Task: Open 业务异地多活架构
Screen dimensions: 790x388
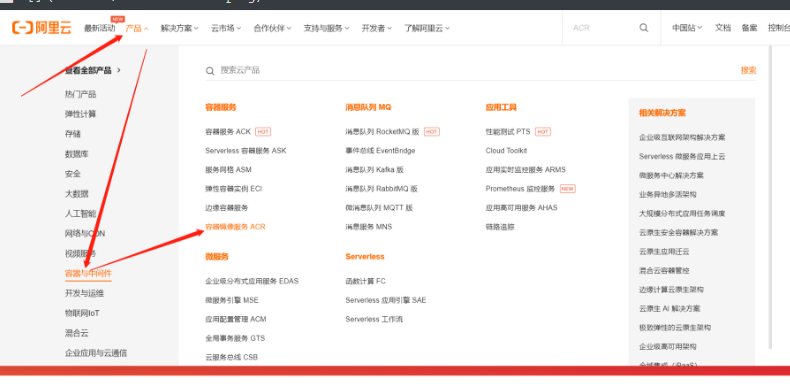Action: tap(668, 195)
